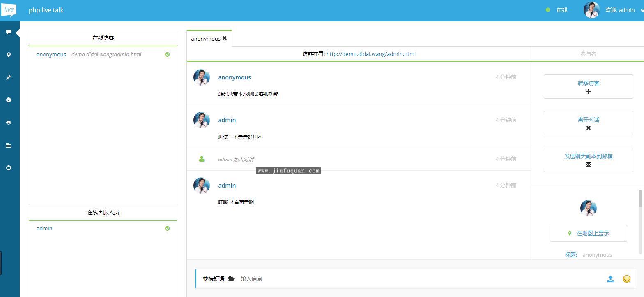Click the info circle sidebar icon
Screen dimensions: 644x297
click(x=9, y=100)
